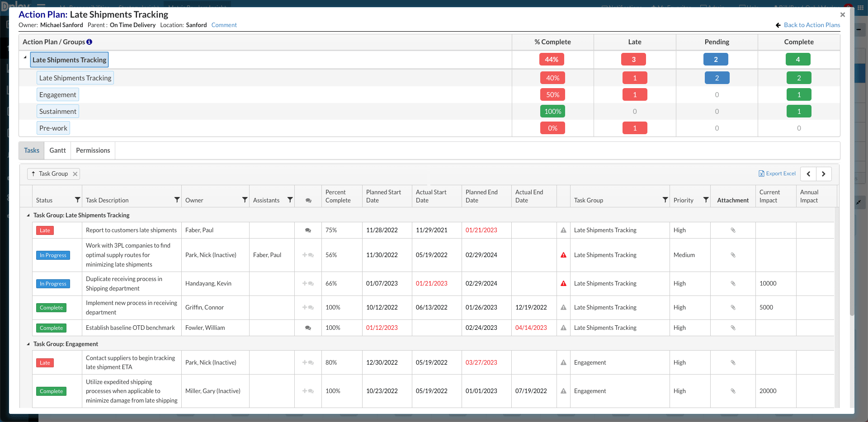Click the red alert triangle on Duplicate receiving row
Screen dimensions: 868x422
(563, 284)
